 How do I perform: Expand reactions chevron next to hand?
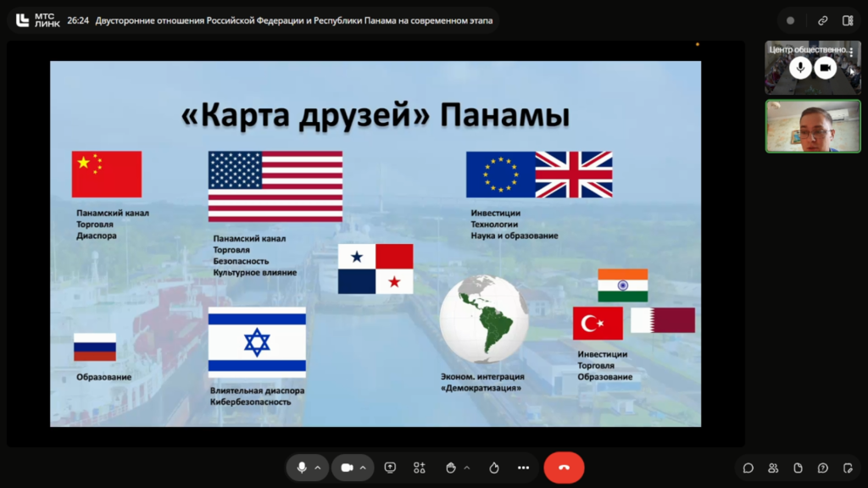tap(467, 468)
